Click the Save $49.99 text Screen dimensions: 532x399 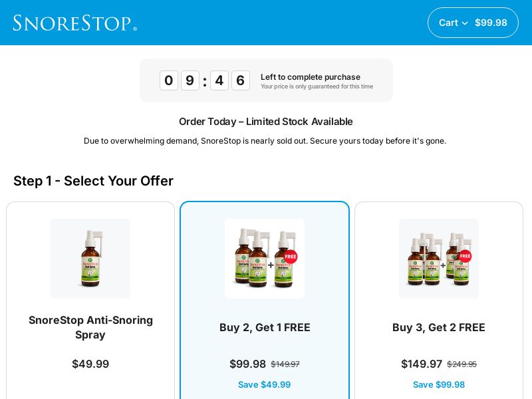point(264,384)
